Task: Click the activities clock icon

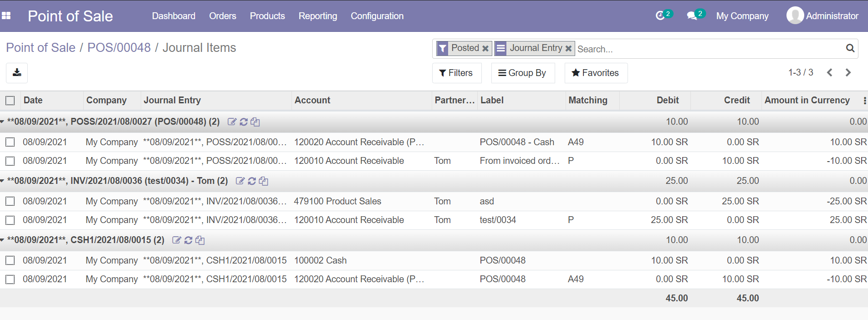Action: pyautogui.click(x=660, y=16)
